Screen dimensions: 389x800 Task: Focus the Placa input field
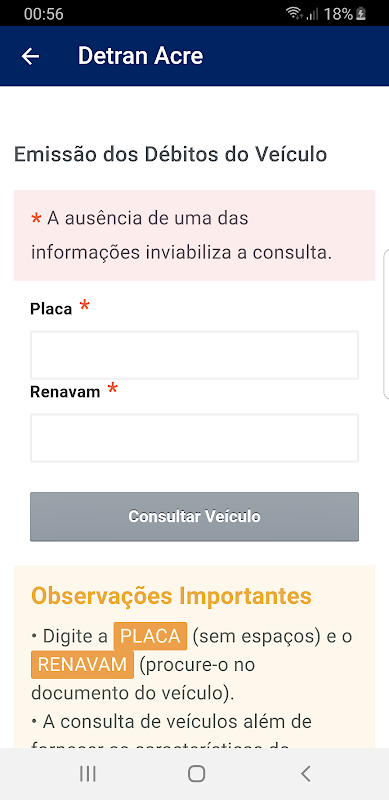pyautogui.click(x=194, y=355)
